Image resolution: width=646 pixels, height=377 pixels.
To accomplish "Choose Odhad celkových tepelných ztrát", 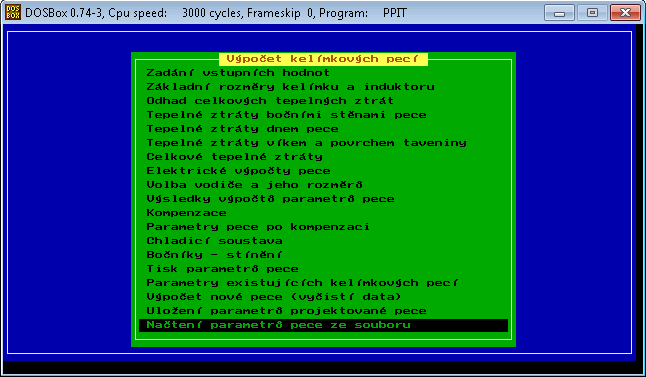I will [x=270, y=101].
